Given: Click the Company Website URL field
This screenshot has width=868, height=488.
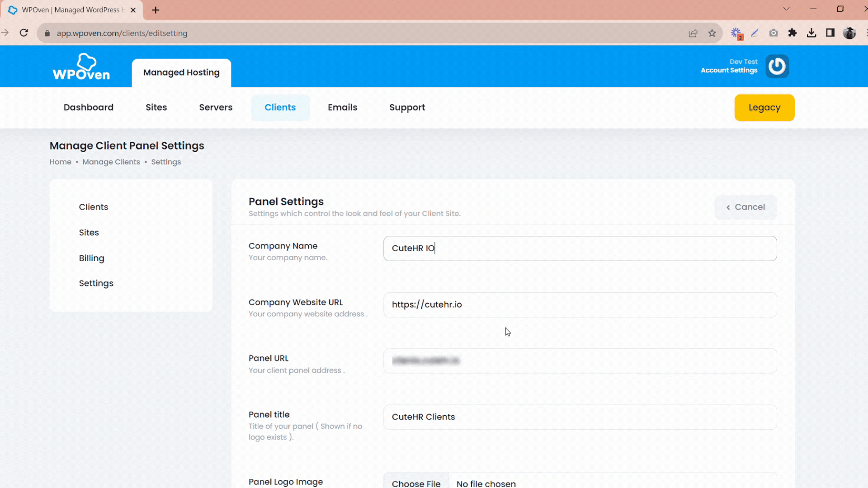Looking at the screenshot, I should point(580,305).
